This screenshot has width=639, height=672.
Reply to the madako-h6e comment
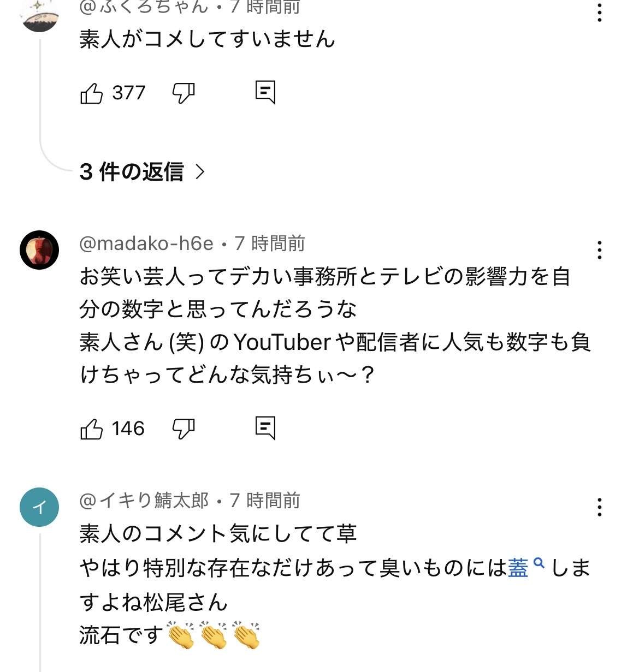pyautogui.click(x=265, y=428)
